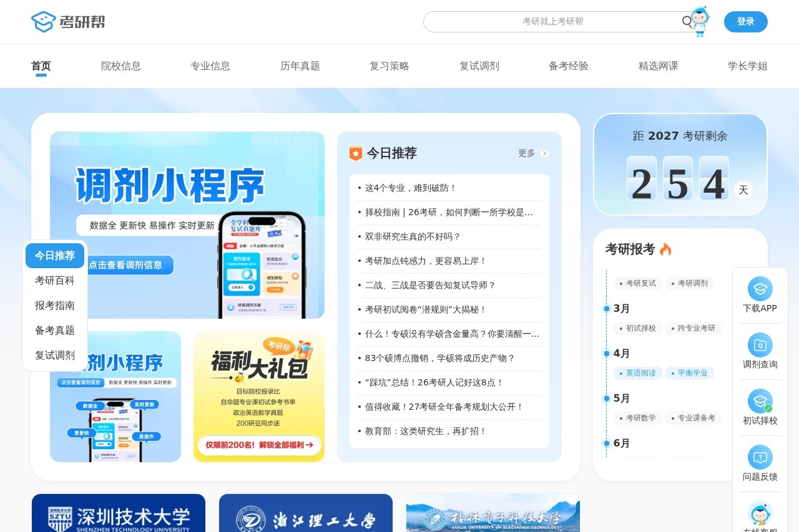Click the 考研帮 logo in the header
This screenshot has height=532, width=799.
coord(68,22)
